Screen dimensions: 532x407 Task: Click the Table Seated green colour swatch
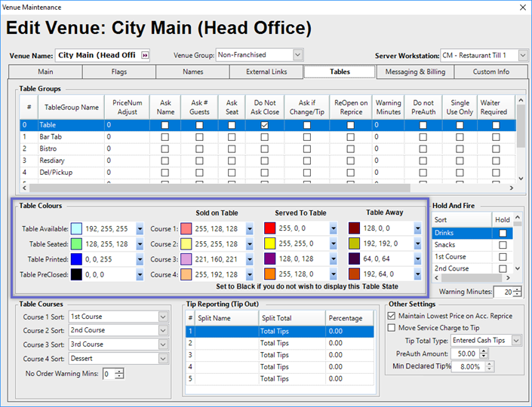pos(76,244)
